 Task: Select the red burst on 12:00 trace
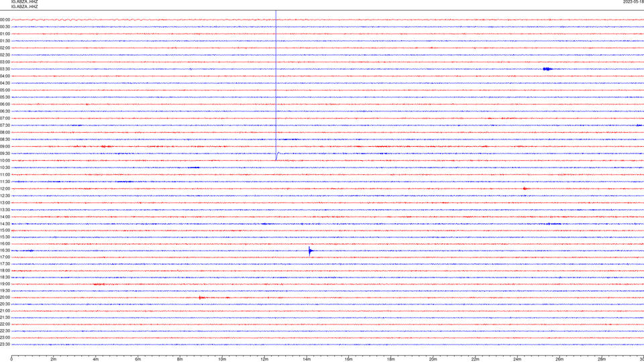point(526,189)
